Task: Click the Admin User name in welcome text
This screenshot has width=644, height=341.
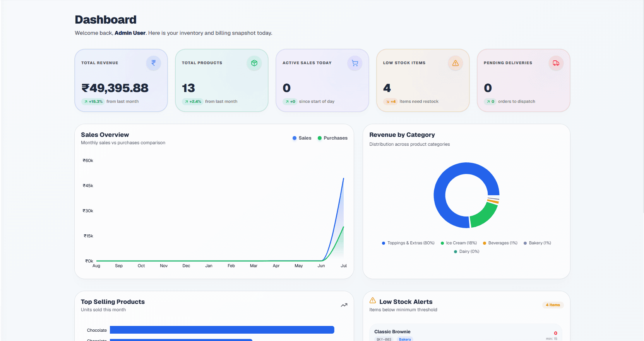Action: point(130,33)
